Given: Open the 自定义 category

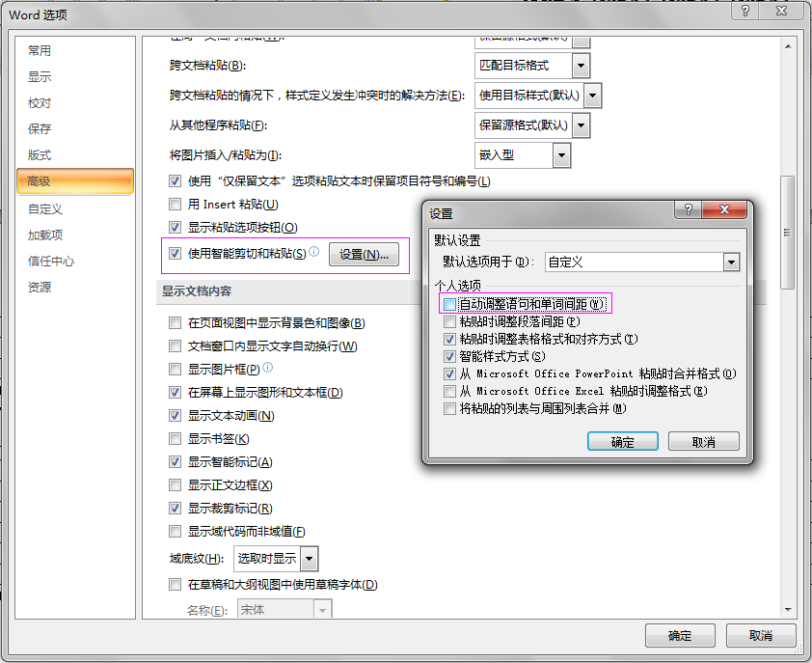Looking at the screenshot, I should click(x=45, y=209).
